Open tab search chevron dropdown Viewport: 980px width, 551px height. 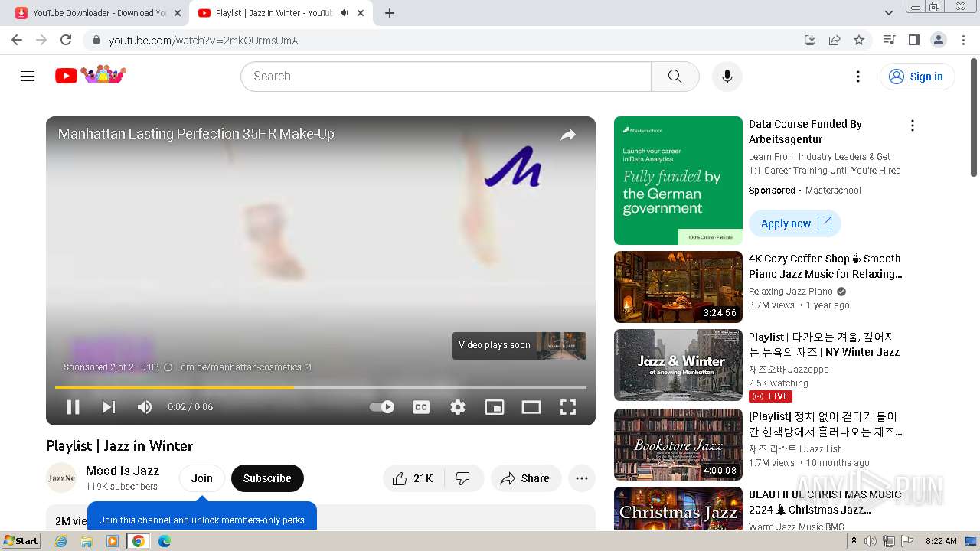click(x=889, y=13)
